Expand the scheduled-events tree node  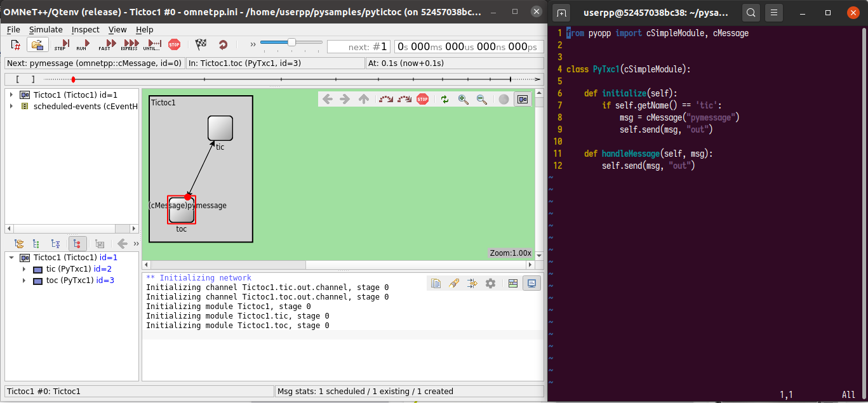[x=11, y=106]
